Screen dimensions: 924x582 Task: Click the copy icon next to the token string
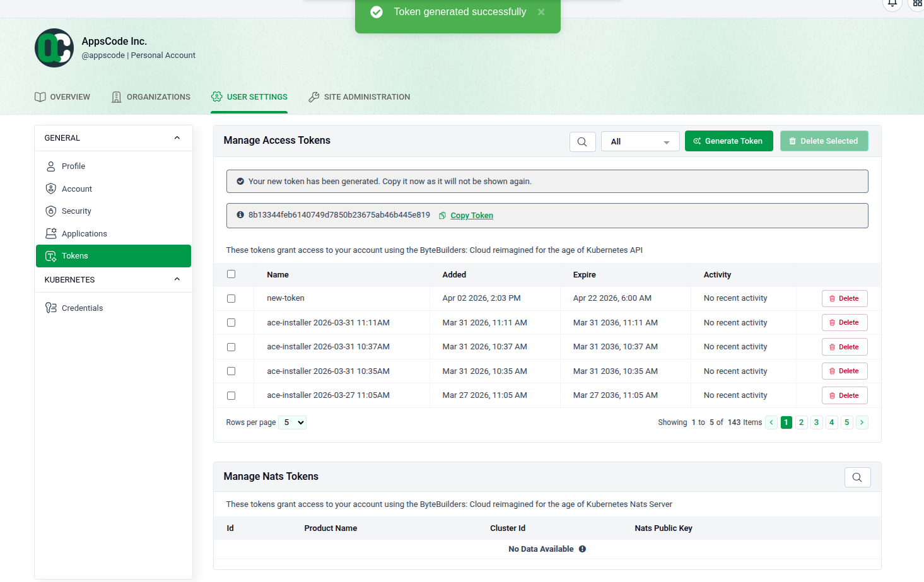coord(441,215)
